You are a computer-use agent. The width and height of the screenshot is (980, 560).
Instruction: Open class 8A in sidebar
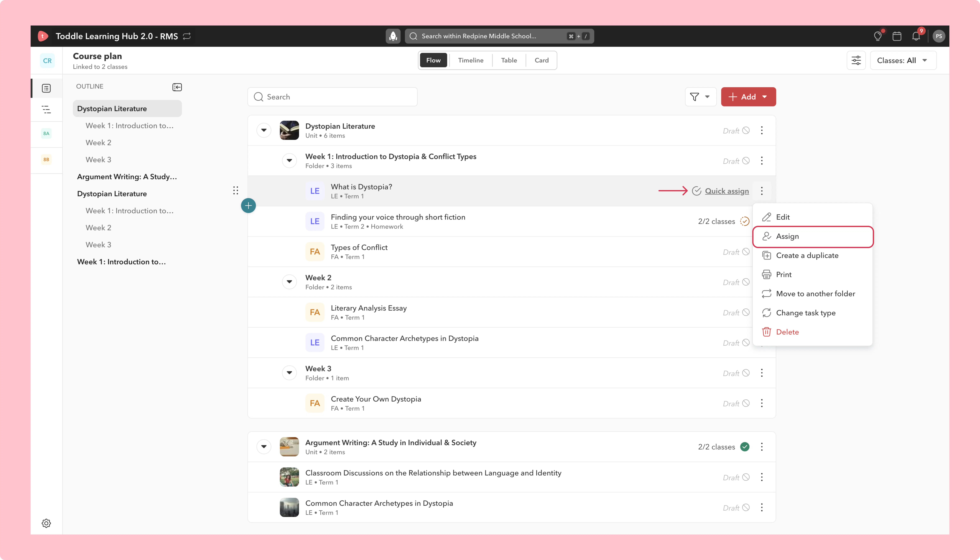[46, 133]
